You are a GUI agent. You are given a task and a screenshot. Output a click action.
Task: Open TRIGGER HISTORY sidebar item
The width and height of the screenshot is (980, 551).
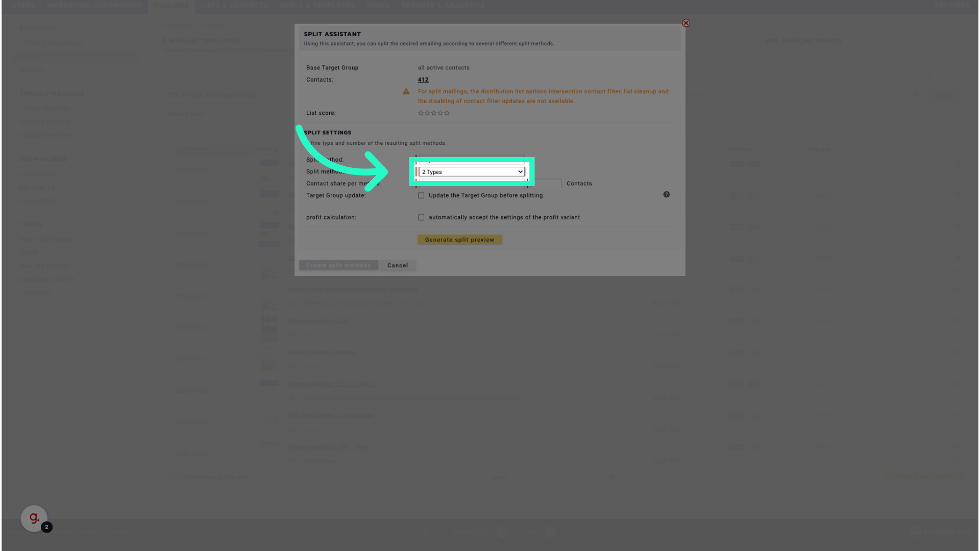pos(46,136)
